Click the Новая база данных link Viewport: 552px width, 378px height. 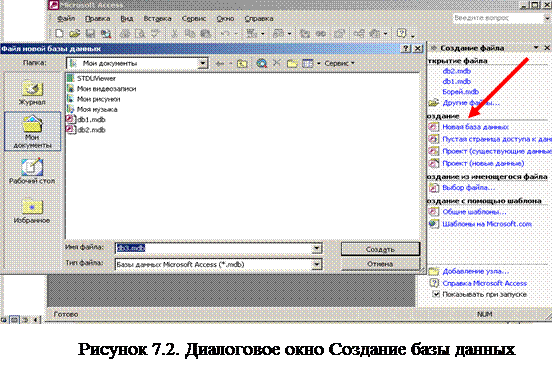point(475,127)
